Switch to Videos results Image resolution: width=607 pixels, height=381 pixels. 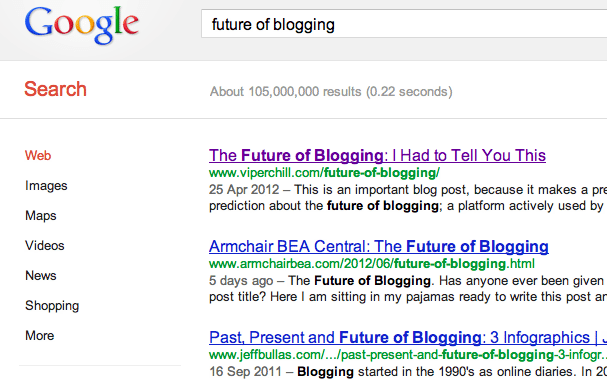click(x=45, y=245)
